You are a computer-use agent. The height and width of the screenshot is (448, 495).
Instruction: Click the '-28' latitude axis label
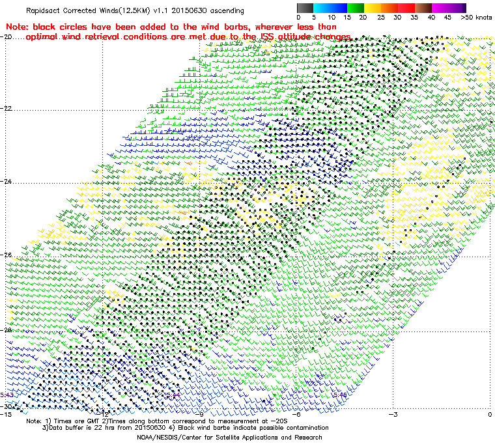point(6,330)
